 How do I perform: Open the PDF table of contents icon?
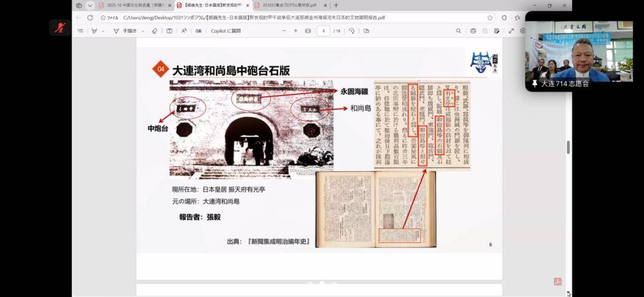[80, 31]
